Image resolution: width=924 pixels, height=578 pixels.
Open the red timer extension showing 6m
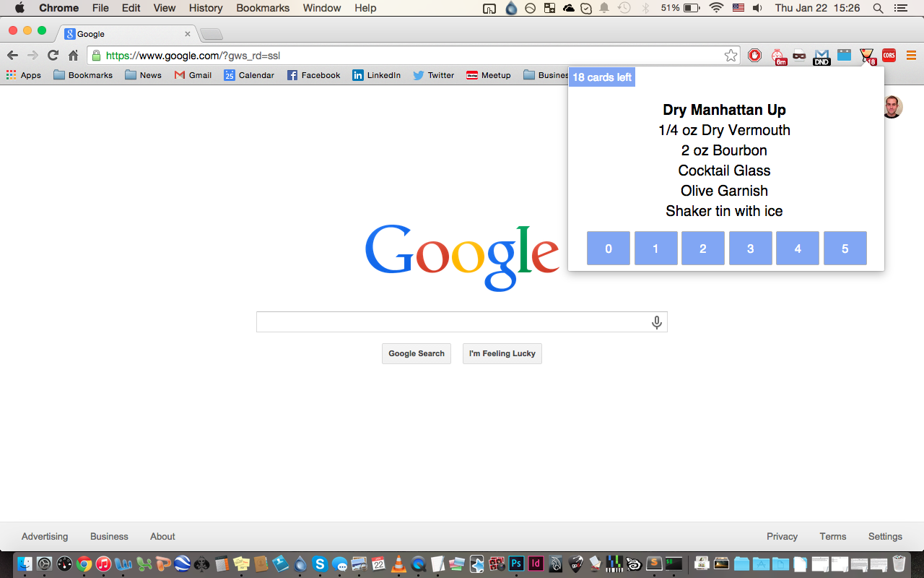(778, 56)
